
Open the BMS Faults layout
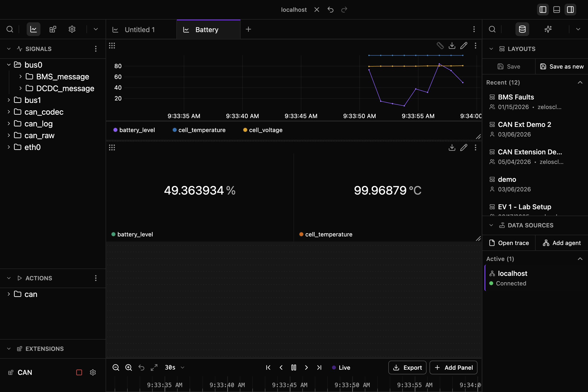(535, 102)
